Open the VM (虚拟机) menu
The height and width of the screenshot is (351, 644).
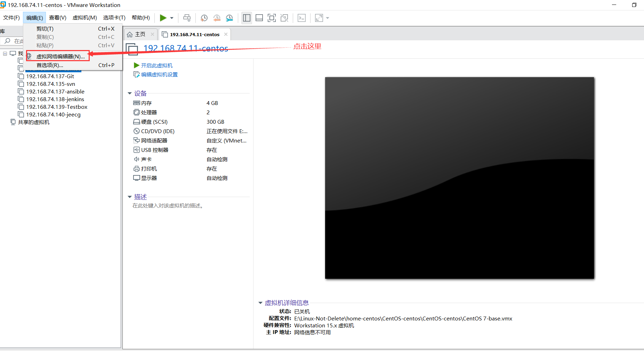tap(85, 18)
